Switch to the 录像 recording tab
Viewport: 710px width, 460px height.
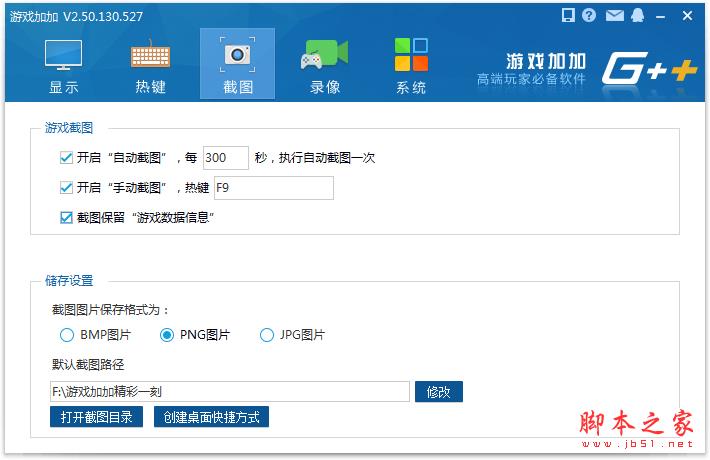click(x=325, y=65)
